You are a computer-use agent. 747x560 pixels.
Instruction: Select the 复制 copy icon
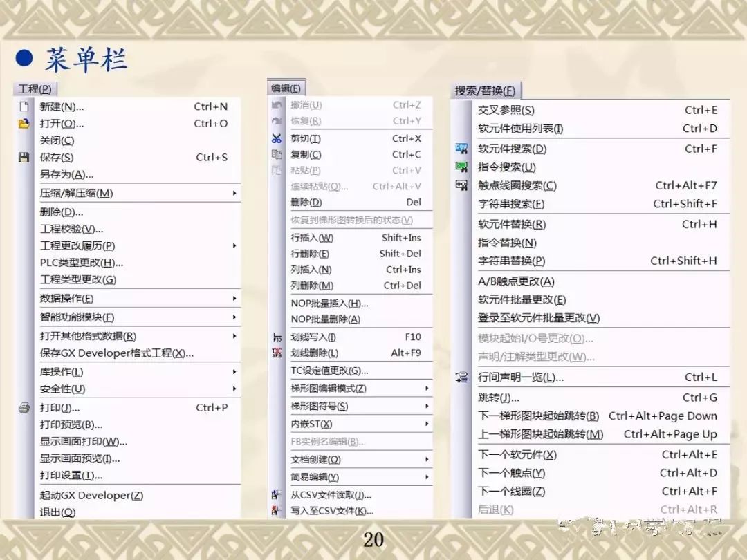tap(276, 154)
